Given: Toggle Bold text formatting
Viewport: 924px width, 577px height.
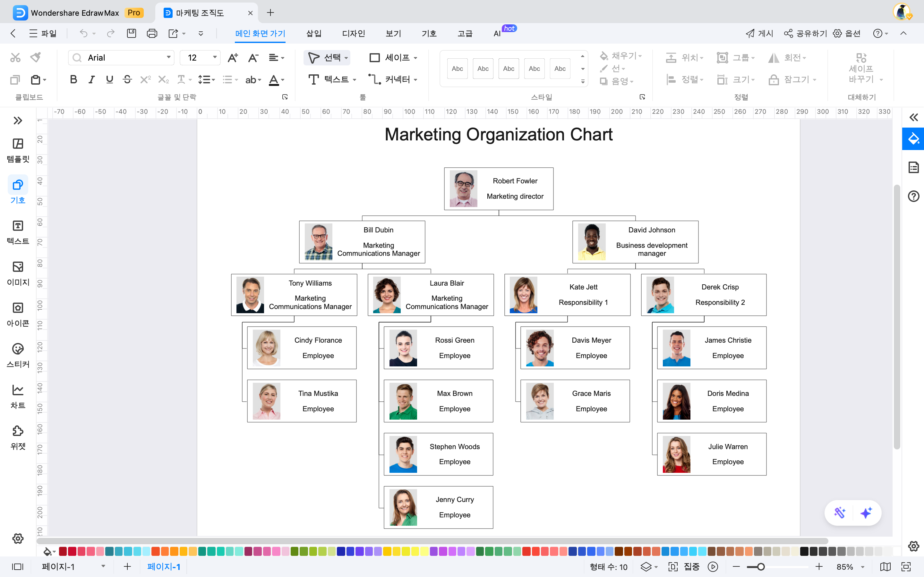Looking at the screenshot, I should coord(73,79).
